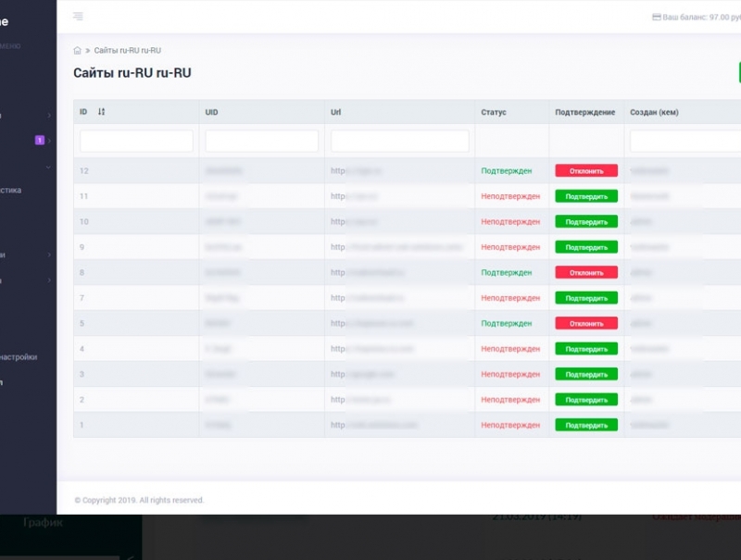Viewport: 741px width, 560px height.
Task: Click Подтвердить for site ID 10
Action: coord(586,222)
